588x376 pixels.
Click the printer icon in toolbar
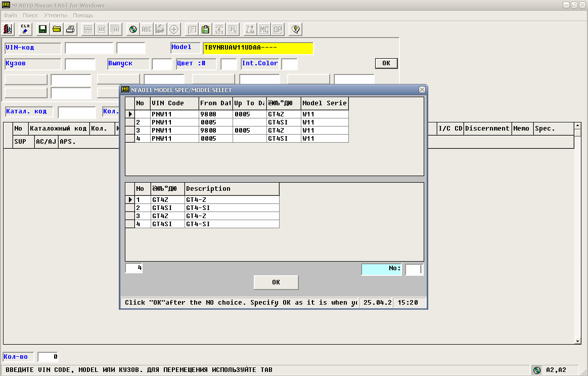70,29
